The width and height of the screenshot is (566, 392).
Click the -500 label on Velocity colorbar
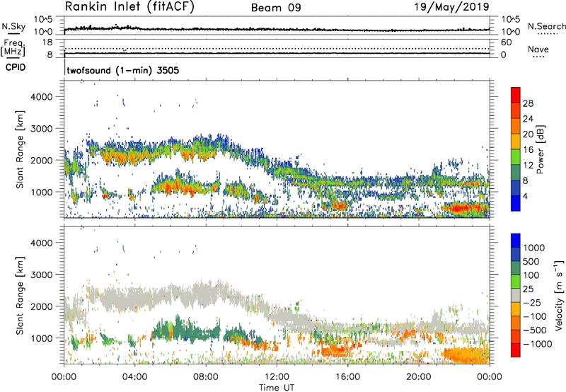[535, 330]
